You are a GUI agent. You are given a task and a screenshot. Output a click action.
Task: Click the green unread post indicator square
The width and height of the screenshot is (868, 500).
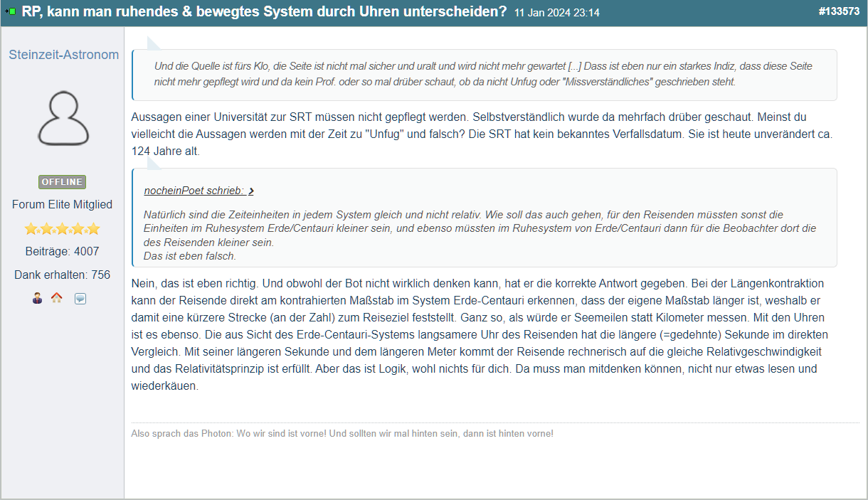pyautogui.click(x=12, y=11)
